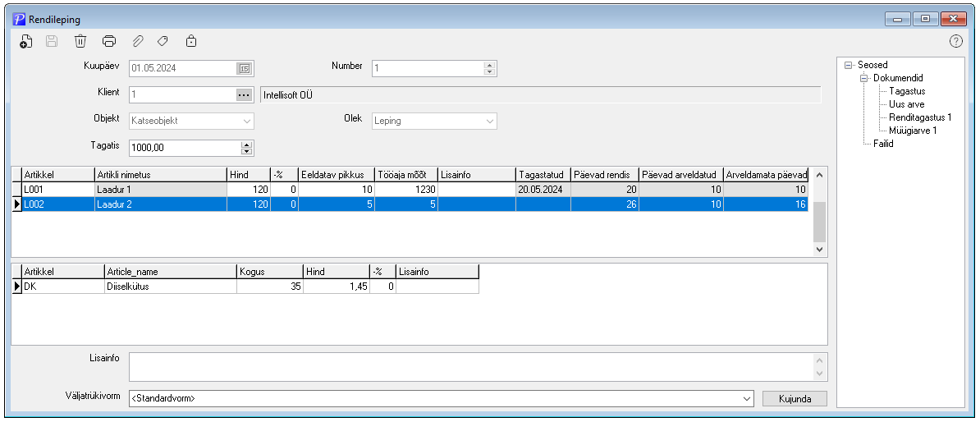This screenshot has height=422, width=980.
Task: Click the Article_name column header
Action: pyautogui.click(x=170, y=272)
